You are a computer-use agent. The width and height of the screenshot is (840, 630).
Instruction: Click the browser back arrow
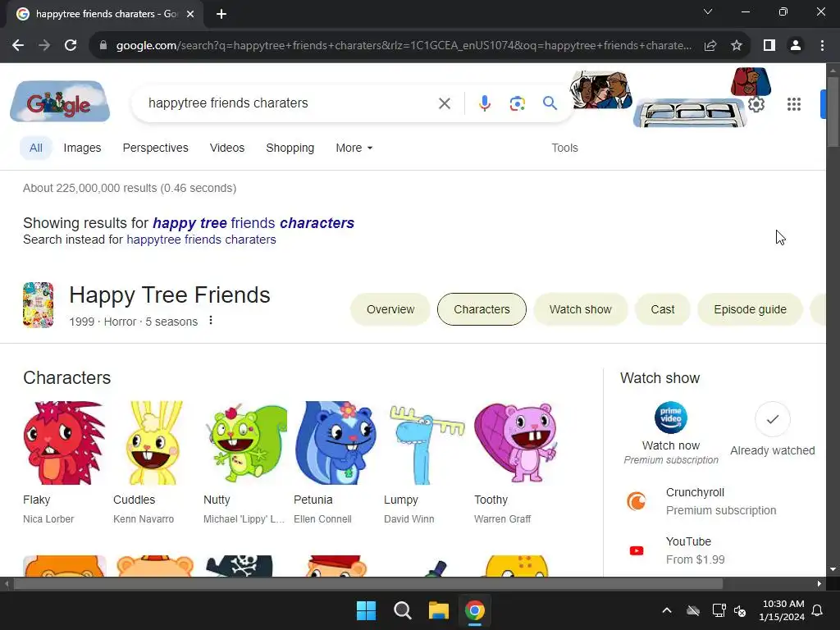pyautogui.click(x=18, y=46)
